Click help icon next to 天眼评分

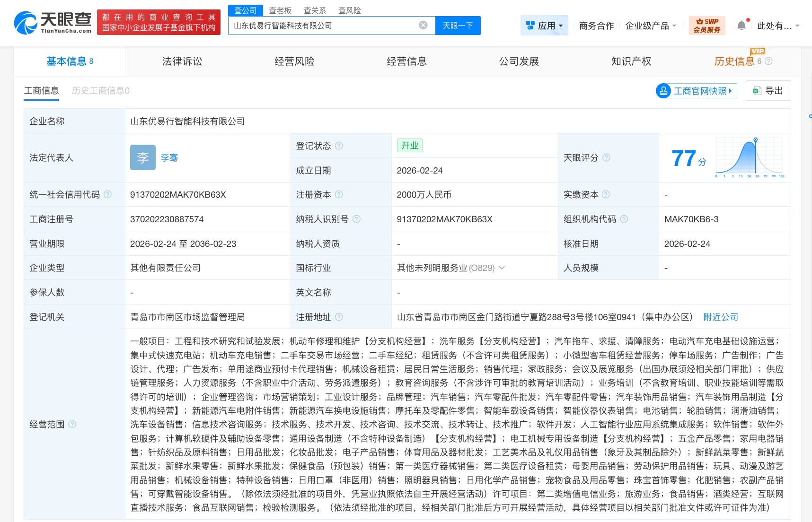pyautogui.click(x=606, y=157)
